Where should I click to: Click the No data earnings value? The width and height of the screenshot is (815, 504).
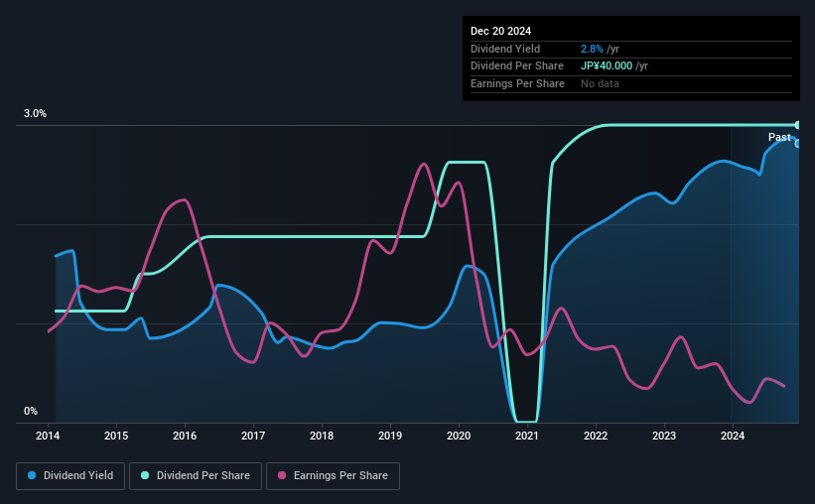click(x=600, y=83)
